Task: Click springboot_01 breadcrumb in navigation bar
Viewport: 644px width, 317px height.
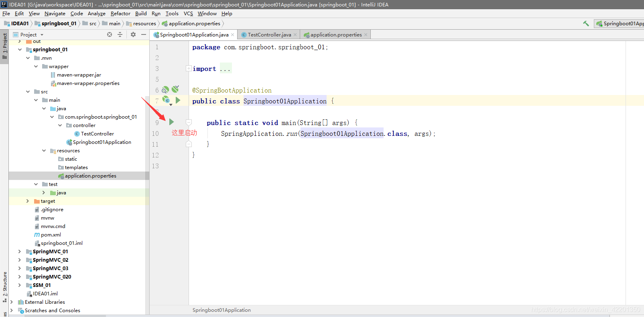Action: (55, 24)
